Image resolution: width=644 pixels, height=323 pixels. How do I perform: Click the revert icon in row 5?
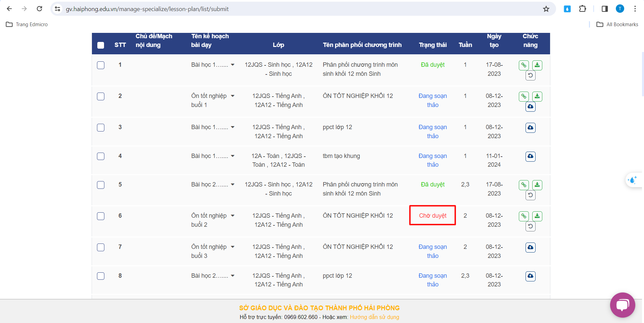pyautogui.click(x=530, y=195)
